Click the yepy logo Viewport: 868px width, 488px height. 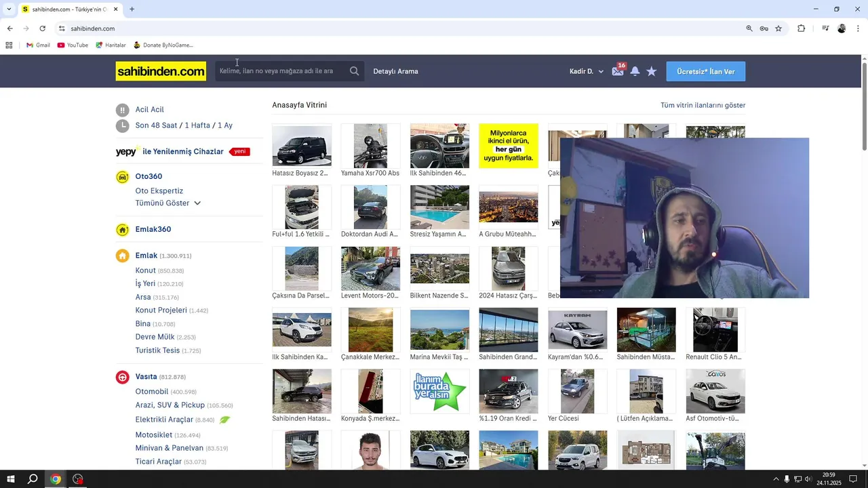127,151
